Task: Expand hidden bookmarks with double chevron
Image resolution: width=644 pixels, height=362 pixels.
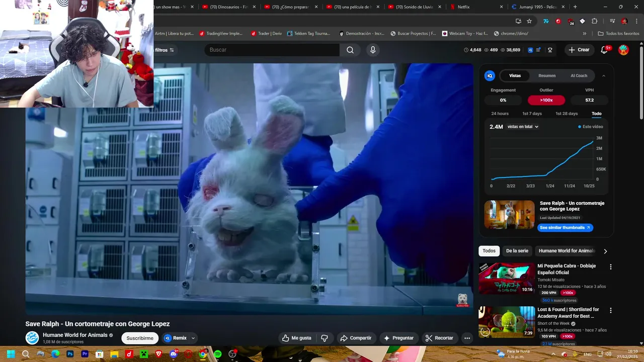Action: pyautogui.click(x=584, y=34)
